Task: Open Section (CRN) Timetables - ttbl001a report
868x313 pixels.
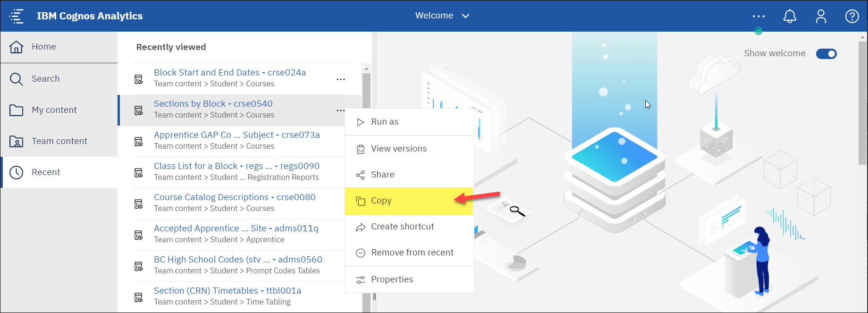Action: click(x=228, y=291)
